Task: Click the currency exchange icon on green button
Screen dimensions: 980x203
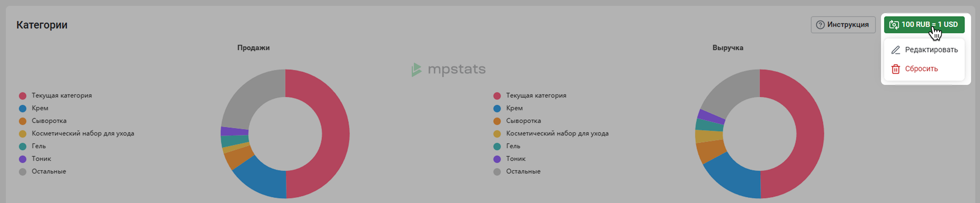Action: click(x=894, y=25)
